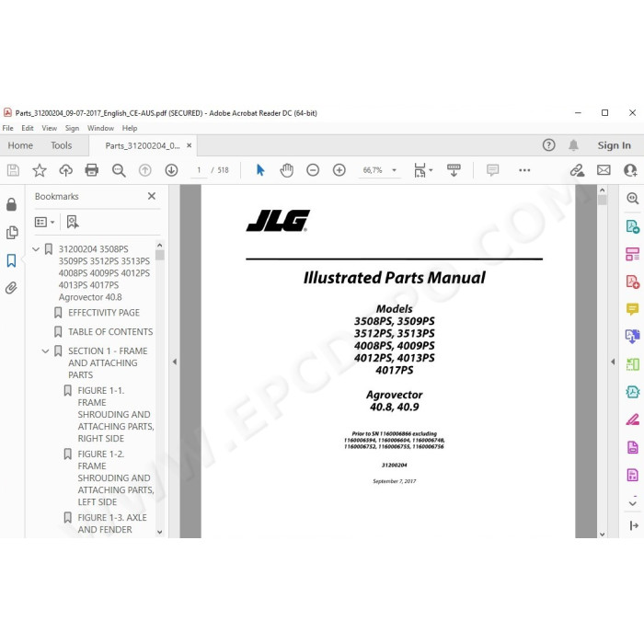Open the zoom level dropdown
Image resolution: width=644 pixels, height=644 pixels.
pyautogui.click(x=395, y=170)
